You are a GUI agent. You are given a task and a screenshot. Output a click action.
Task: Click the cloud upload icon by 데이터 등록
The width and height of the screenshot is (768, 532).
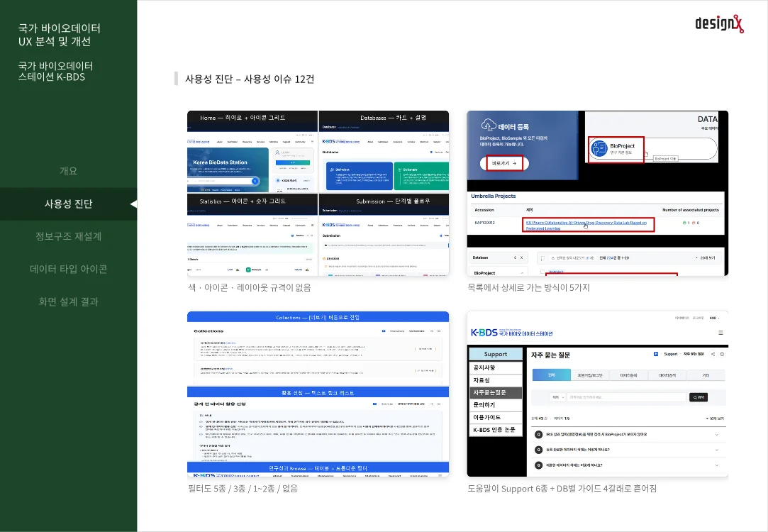(489, 125)
